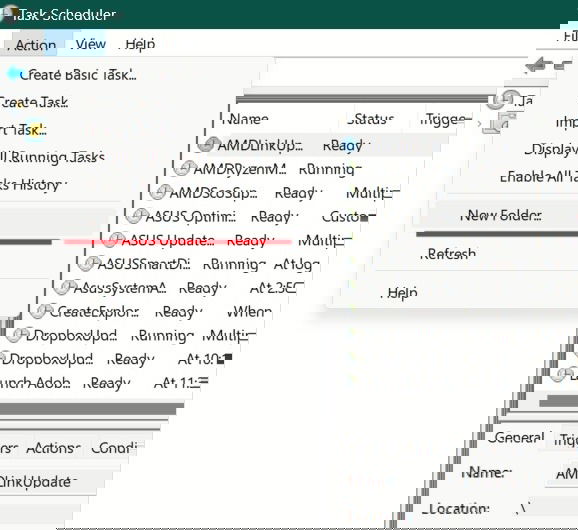Select the AMDLinkUp task name
This screenshot has height=530, width=578.
260,146
